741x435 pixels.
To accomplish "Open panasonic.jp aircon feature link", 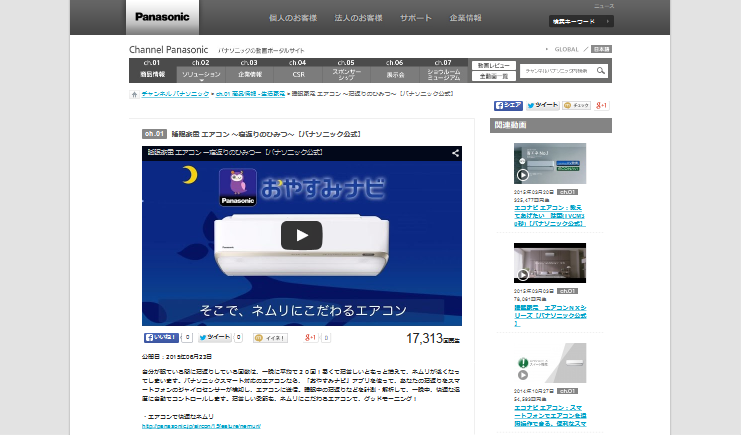I will point(201,426).
